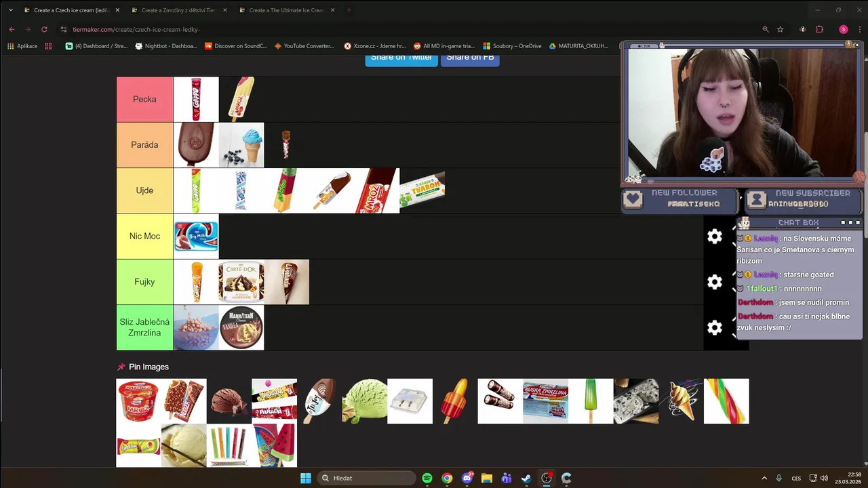Bookmark this page with the star icon
868x488 pixels.
tap(781, 29)
